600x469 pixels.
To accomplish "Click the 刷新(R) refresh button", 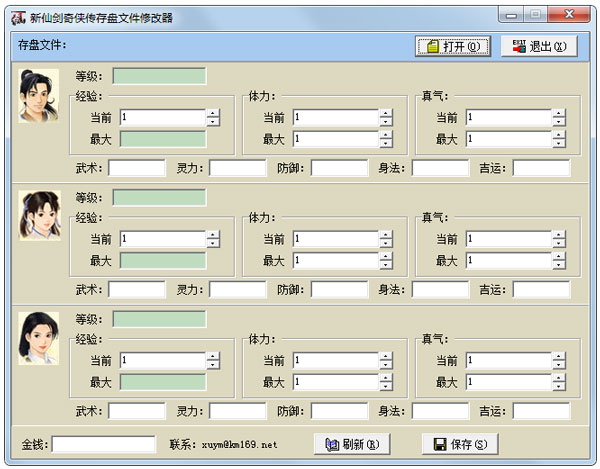I will click(x=352, y=444).
